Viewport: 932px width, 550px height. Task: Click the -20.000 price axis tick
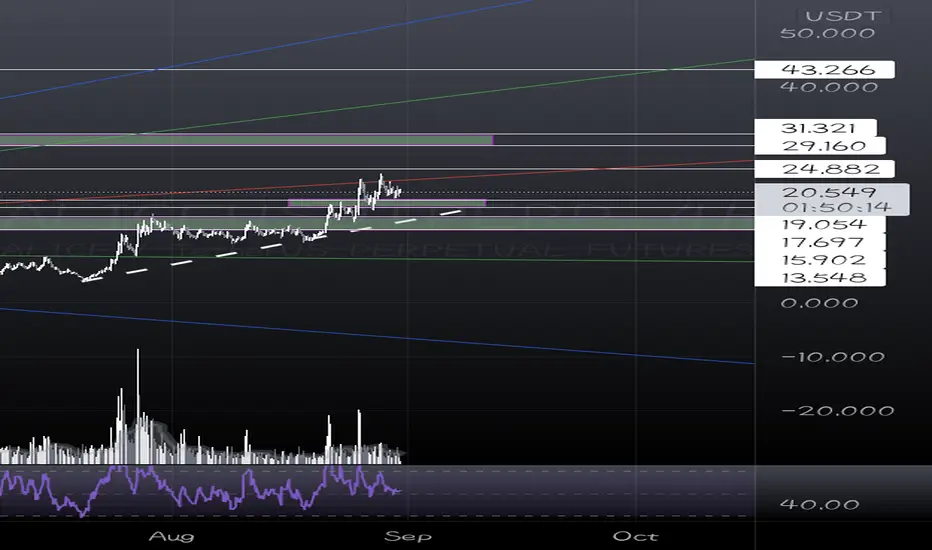click(838, 410)
